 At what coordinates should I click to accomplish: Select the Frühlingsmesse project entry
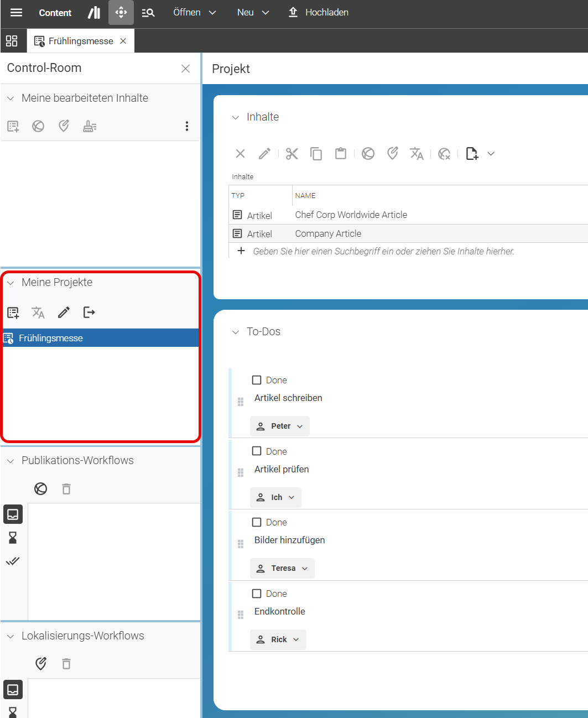click(x=100, y=338)
